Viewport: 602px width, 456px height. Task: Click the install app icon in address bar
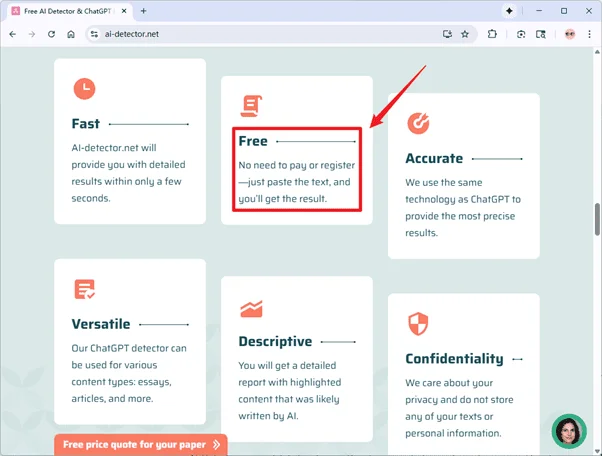point(447,34)
